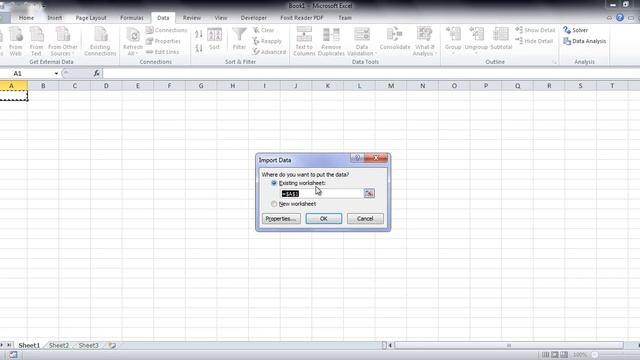This screenshot has height=360, width=640.
Task: Click Properties button in Import Data dialog
Action: click(x=281, y=219)
